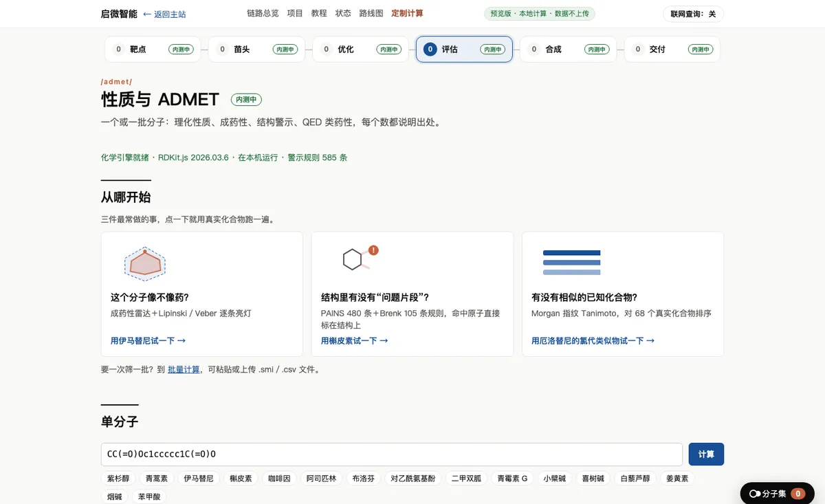The height and width of the screenshot is (504, 825).
Task: Select the 定制计算 nav item
Action: 407,13
